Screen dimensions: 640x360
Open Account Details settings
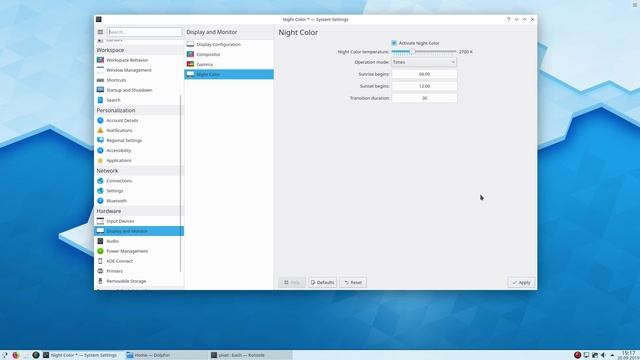(x=139, y=120)
